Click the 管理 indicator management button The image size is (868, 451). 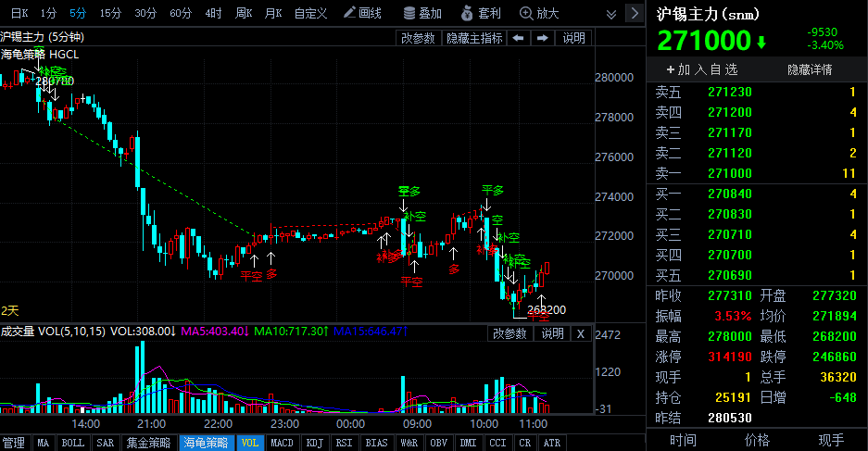pyautogui.click(x=14, y=443)
